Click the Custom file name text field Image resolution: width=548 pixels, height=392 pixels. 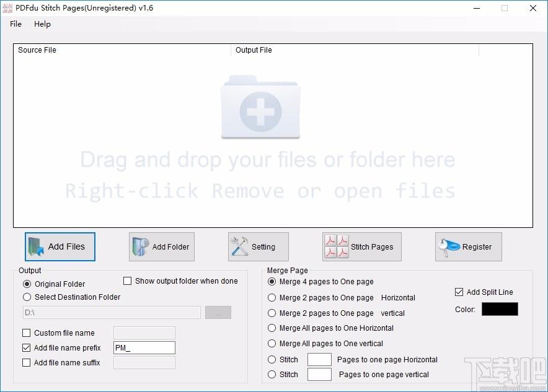(144, 333)
